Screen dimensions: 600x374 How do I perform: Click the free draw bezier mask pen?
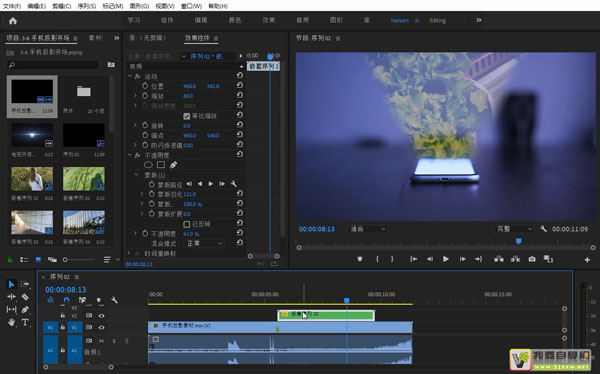(x=173, y=165)
